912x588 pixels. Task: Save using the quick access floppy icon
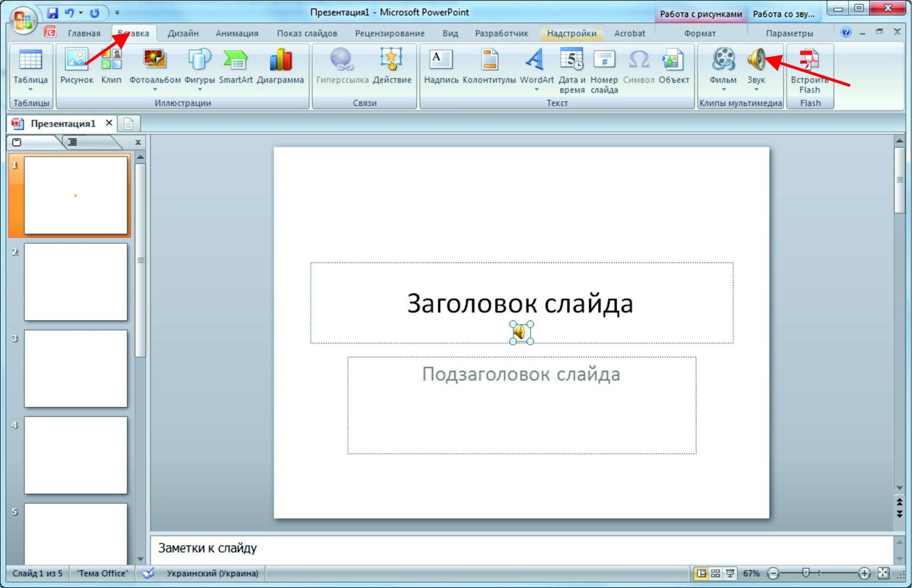point(52,13)
